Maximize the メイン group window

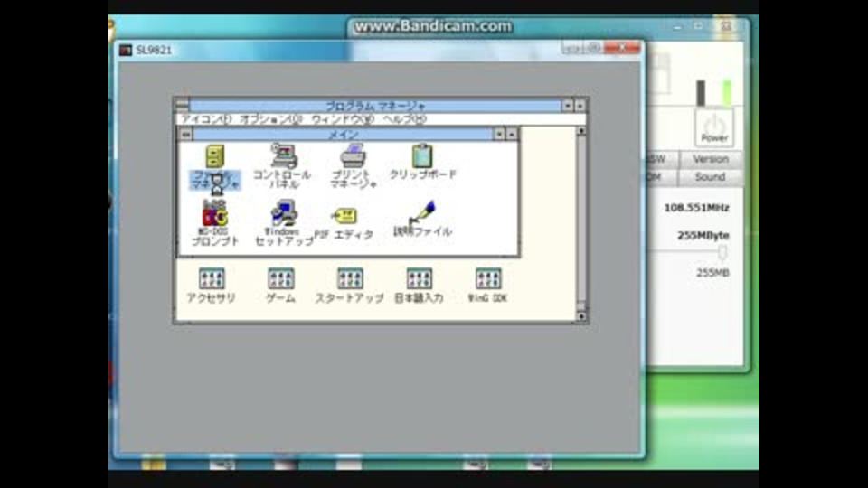point(512,135)
